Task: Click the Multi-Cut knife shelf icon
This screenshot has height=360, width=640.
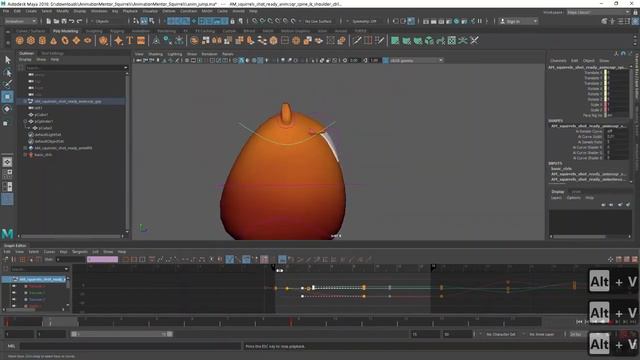Action: point(357,40)
